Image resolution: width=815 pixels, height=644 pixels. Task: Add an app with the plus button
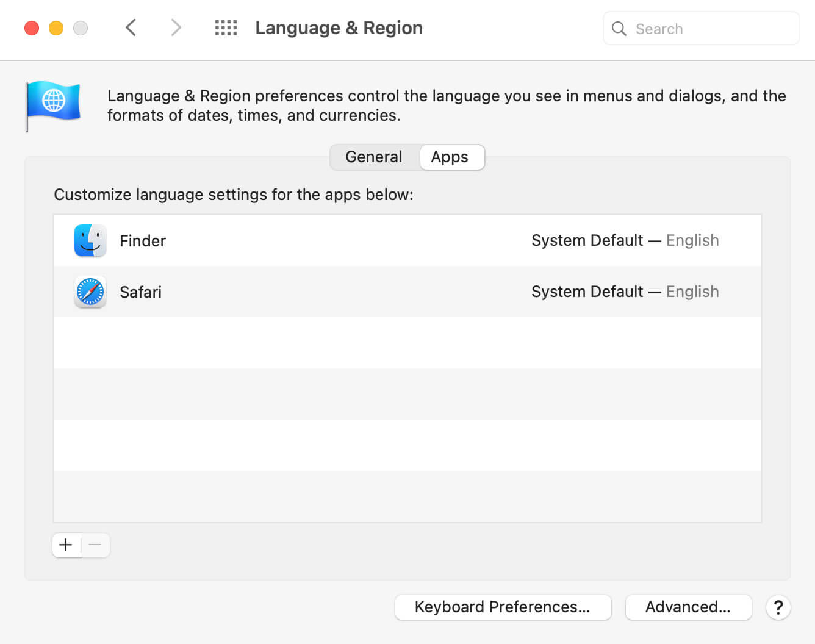(66, 545)
